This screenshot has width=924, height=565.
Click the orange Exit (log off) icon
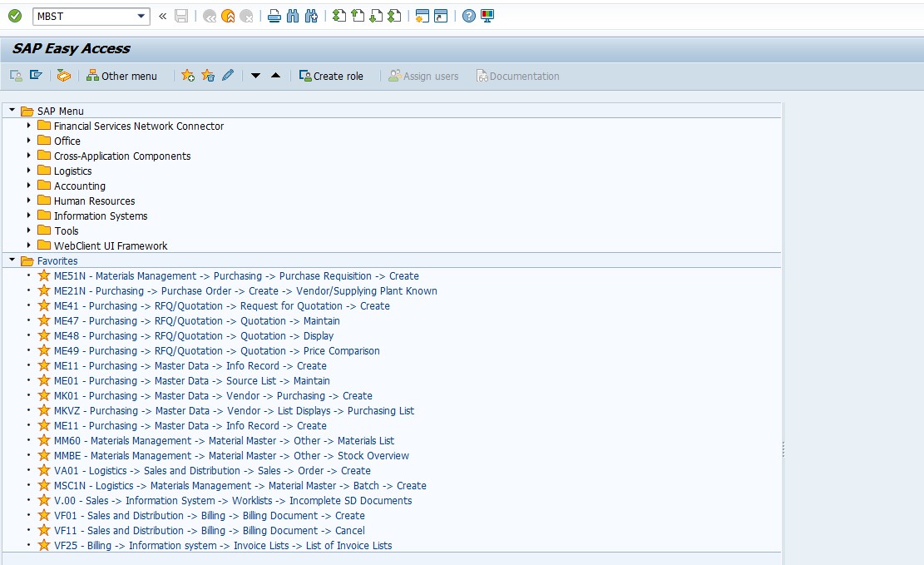pos(228,17)
